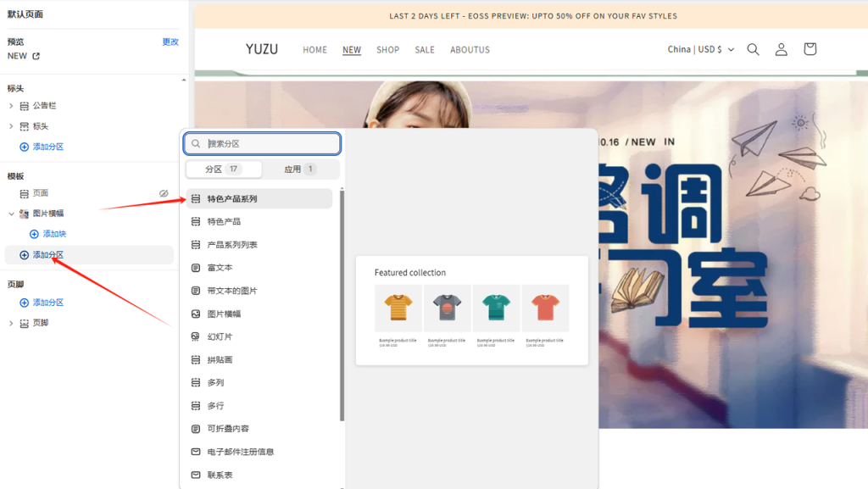Open the search icon in the YUZU store header

(x=753, y=49)
